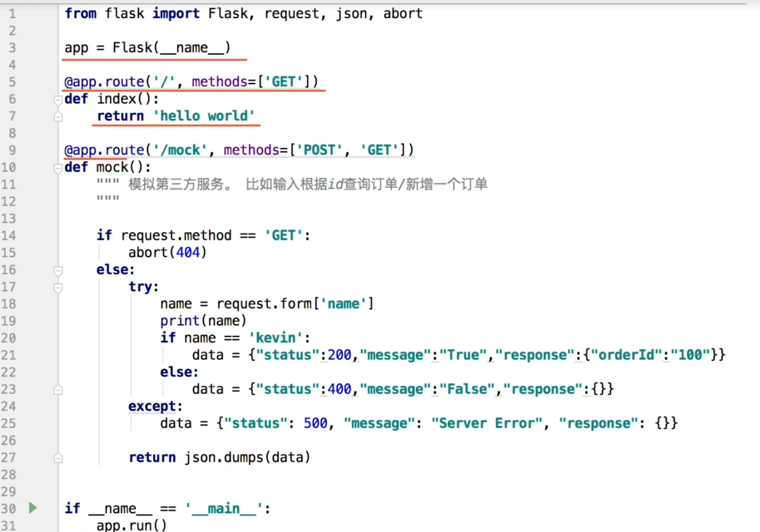Click 'abort' in the import line
760x532 pixels.
tap(403, 14)
